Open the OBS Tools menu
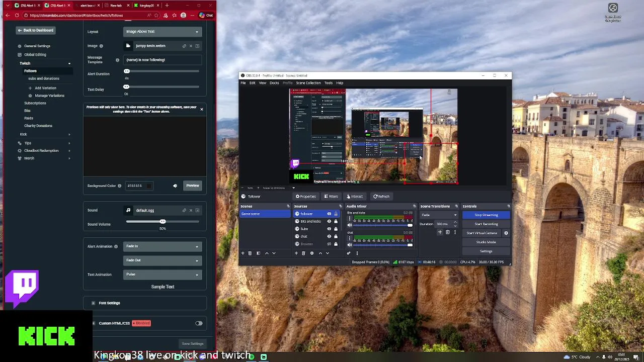 tap(328, 83)
